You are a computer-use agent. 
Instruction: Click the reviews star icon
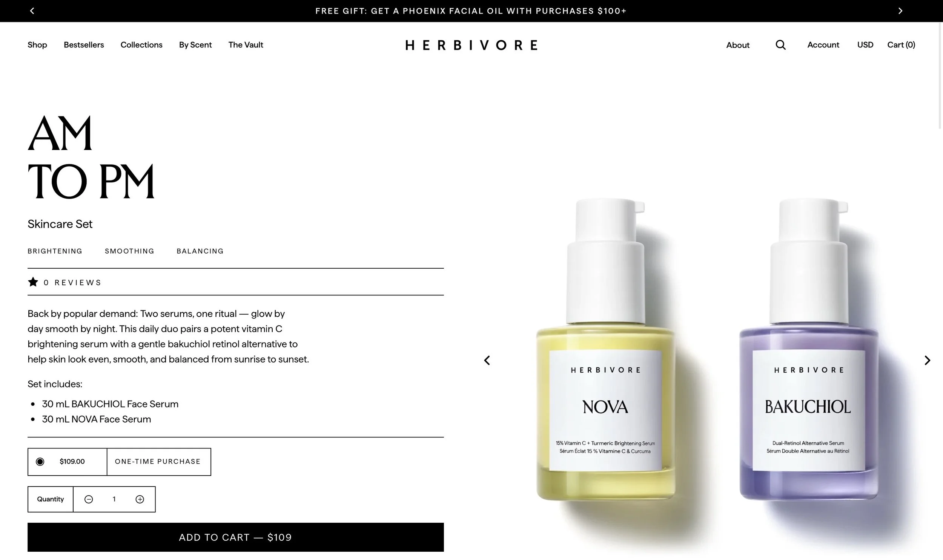pyautogui.click(x=33, y=282)
